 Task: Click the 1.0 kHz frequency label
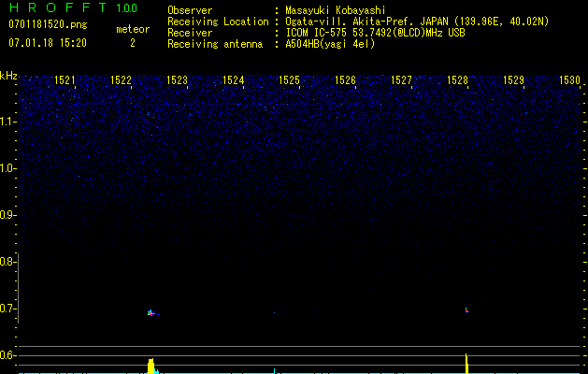pos(7,168)
